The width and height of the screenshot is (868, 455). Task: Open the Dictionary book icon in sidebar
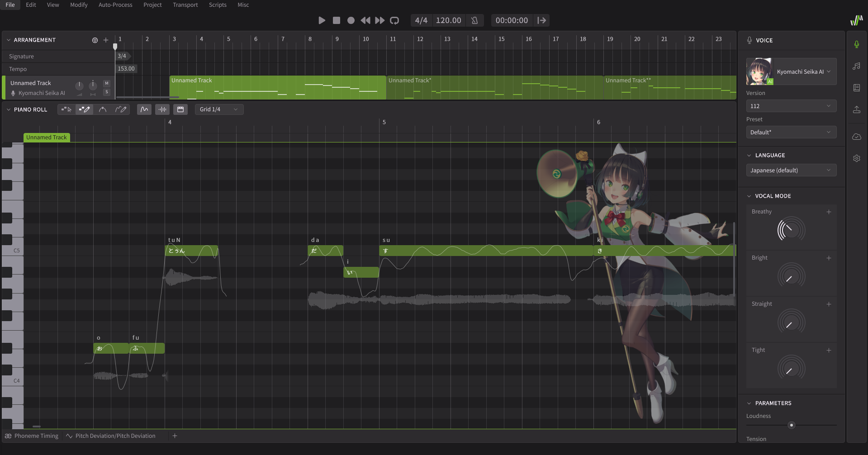(857, 88)
